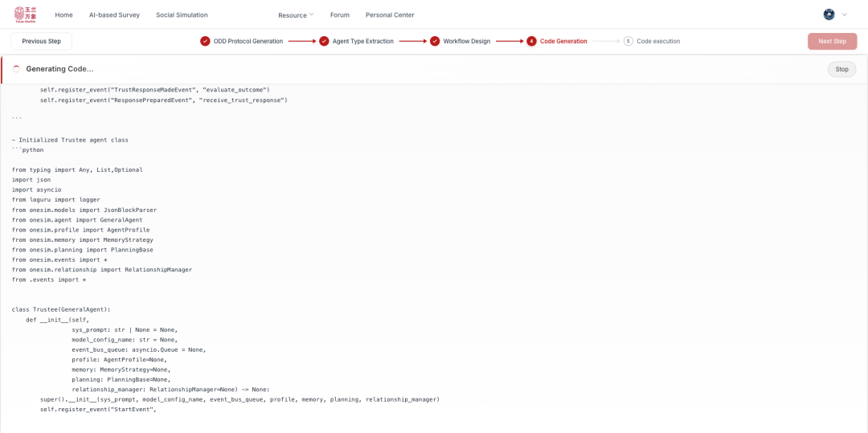Click the Yulan-OneSim logo
Screen dimensions: 868x433
pyautogui.click(x=25, y=14)
